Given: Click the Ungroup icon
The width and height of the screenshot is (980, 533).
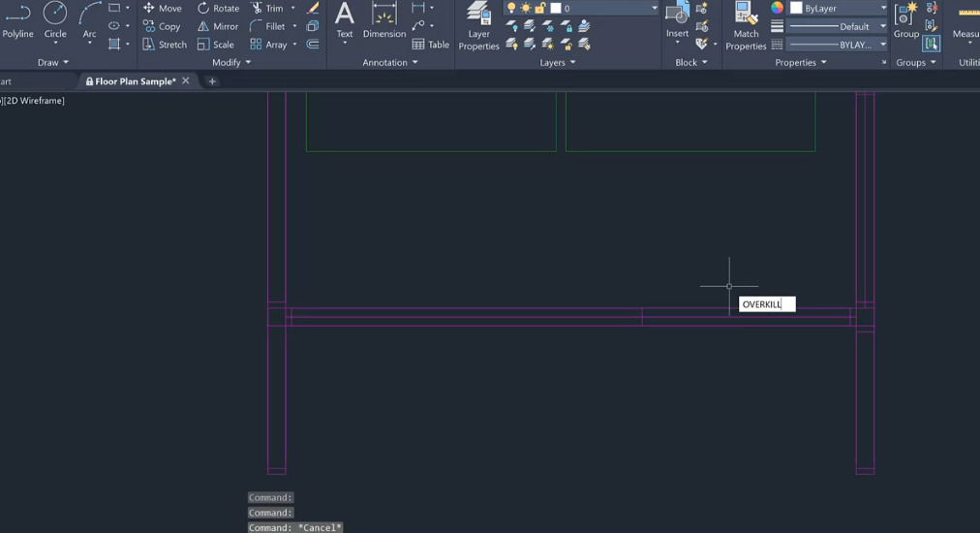Looking at the screenshot, I should 932,8.
